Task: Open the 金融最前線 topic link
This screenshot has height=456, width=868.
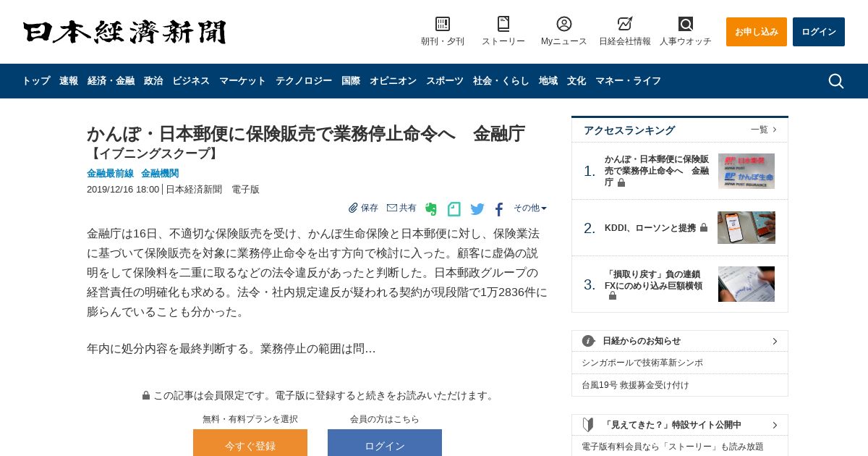Action: [x=110, y=174]
